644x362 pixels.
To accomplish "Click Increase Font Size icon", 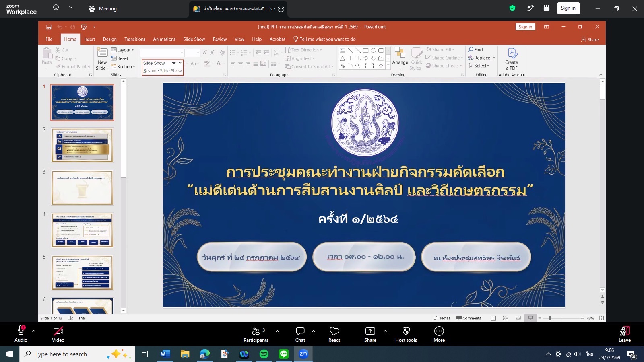I will pos(204,53).
